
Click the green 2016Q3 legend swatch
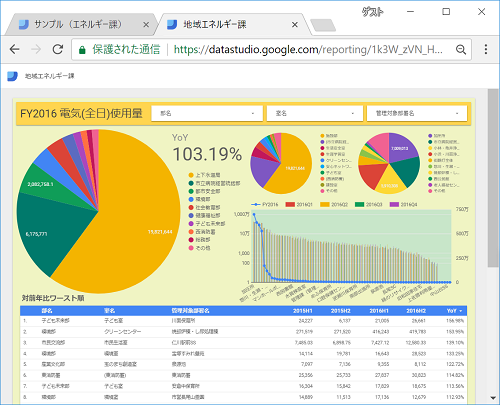click(x=360, y=204)
